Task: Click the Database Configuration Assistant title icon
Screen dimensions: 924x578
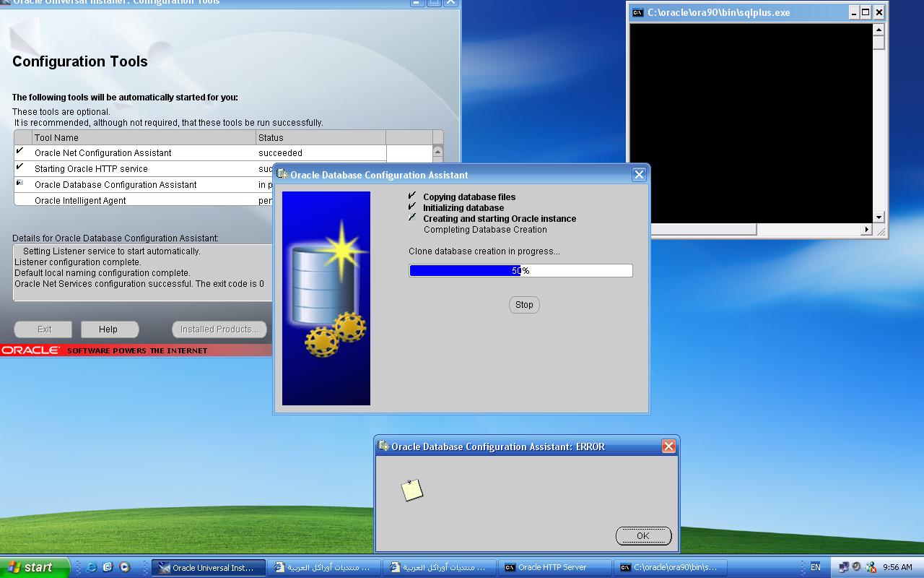Action: [x=282, y=175]
